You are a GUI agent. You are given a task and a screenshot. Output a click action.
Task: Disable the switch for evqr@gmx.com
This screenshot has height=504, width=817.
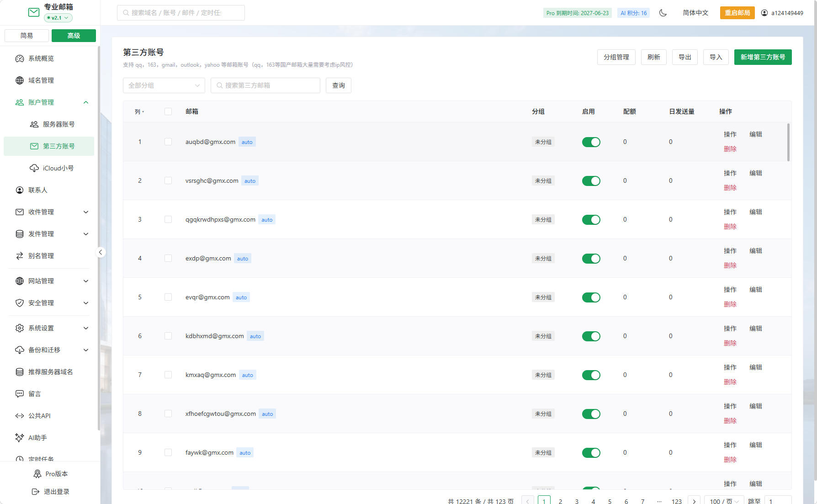click(591, 297)
